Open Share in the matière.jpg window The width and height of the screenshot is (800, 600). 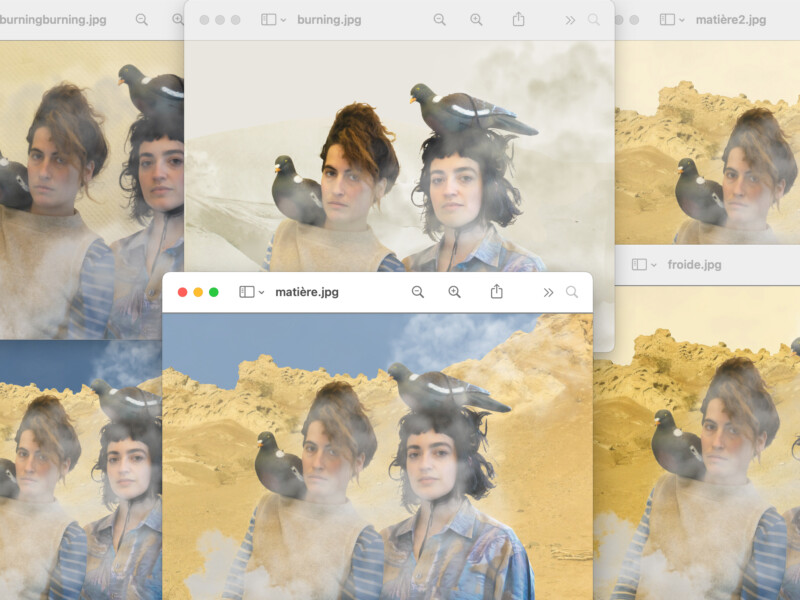[496, 291]
